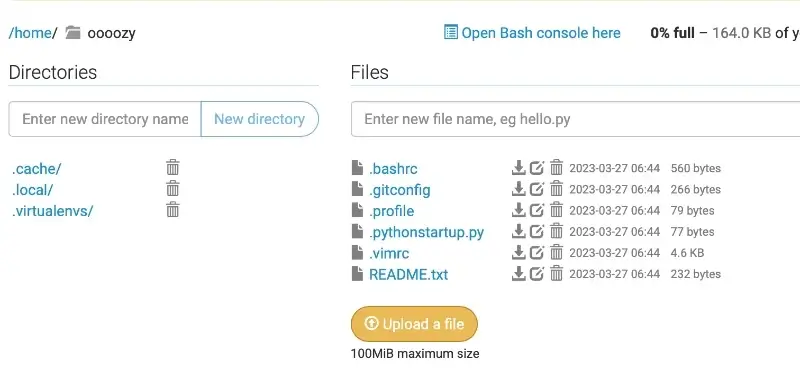Image resolution: width=800 pixels, height=388 pixels.
Task: Go to the /home path link
Action: pyautogui.click(x=30, y=33)
